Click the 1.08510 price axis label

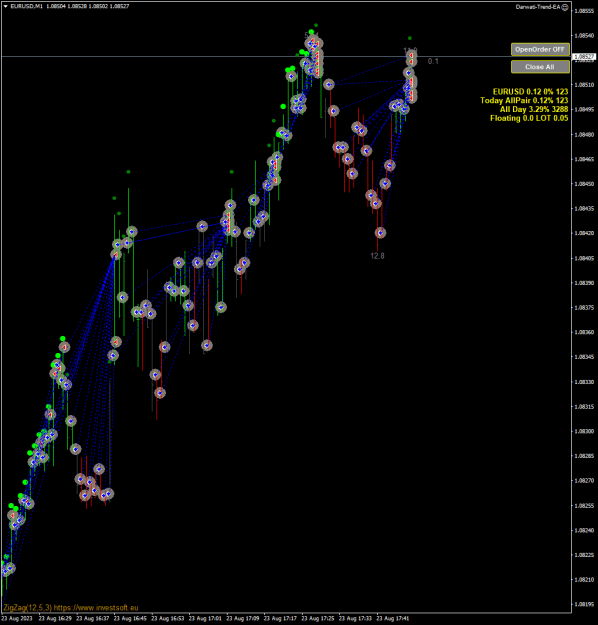[584, 85]
